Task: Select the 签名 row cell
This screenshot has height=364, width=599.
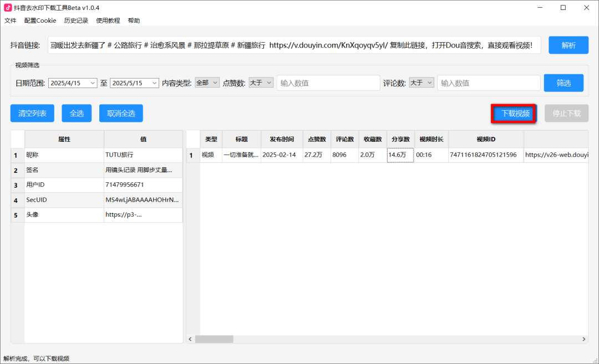Action: coord(64,170)
